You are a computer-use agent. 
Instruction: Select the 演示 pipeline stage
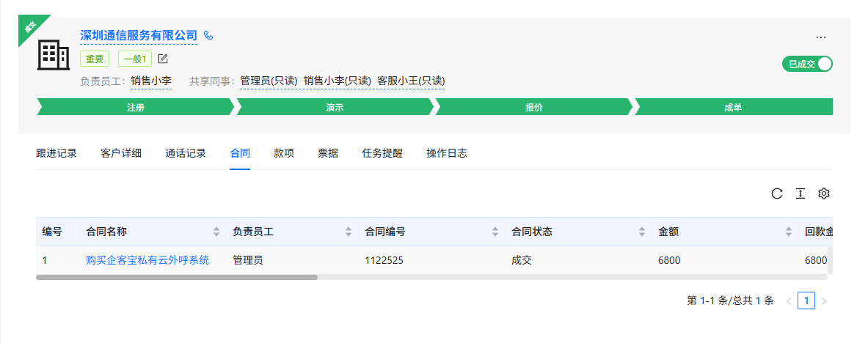point(335,107)
